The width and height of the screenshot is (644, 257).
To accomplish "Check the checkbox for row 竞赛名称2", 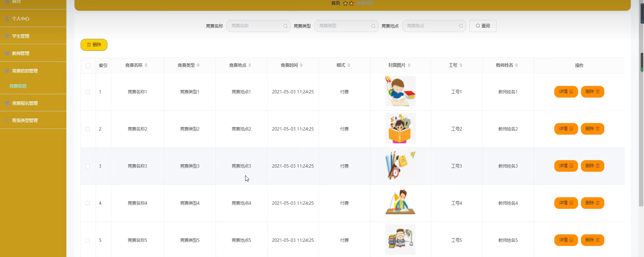I will pos(88,129).
